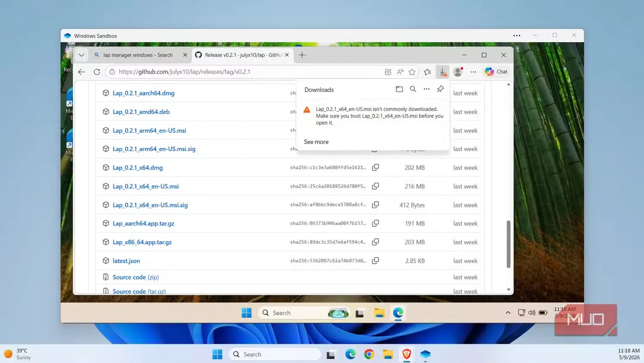This screenshot has width=644, height=363.
Task: Click the host taskbar Search box
Action: 275,354
